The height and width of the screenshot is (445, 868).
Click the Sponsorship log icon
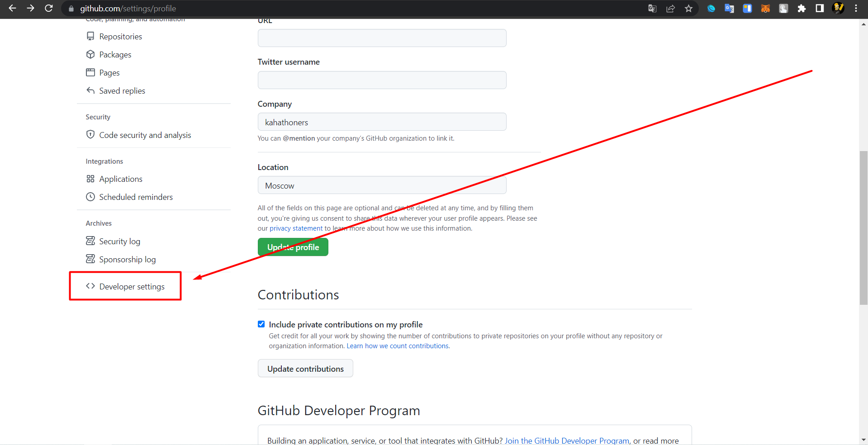(x=90, y=259)
